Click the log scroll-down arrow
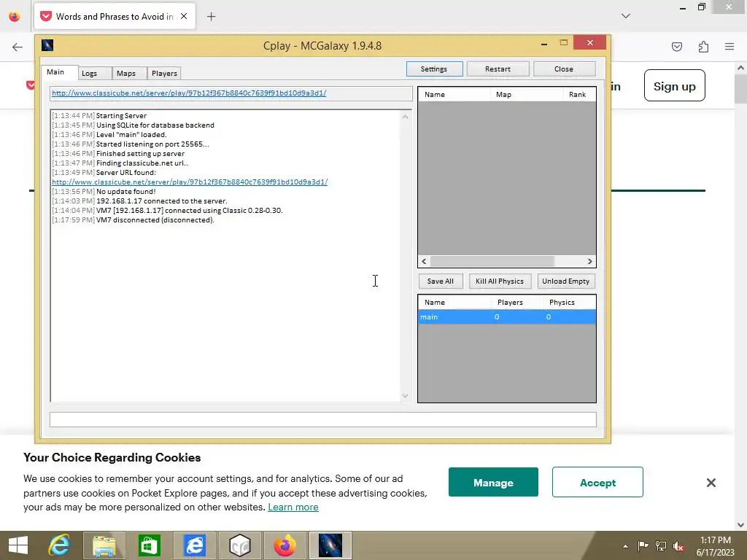The image size is (747, 560). tap(406, 396)
